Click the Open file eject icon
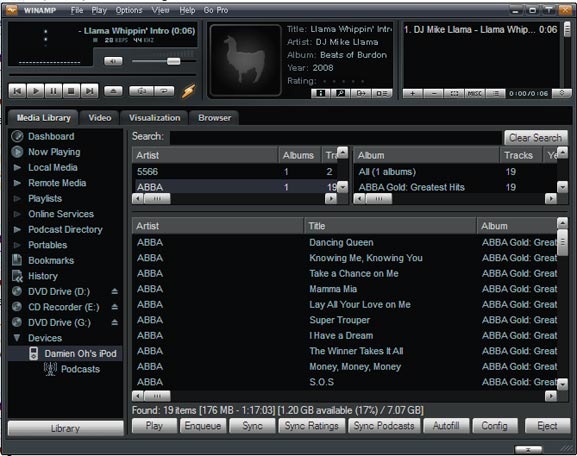 click(113, 91)
